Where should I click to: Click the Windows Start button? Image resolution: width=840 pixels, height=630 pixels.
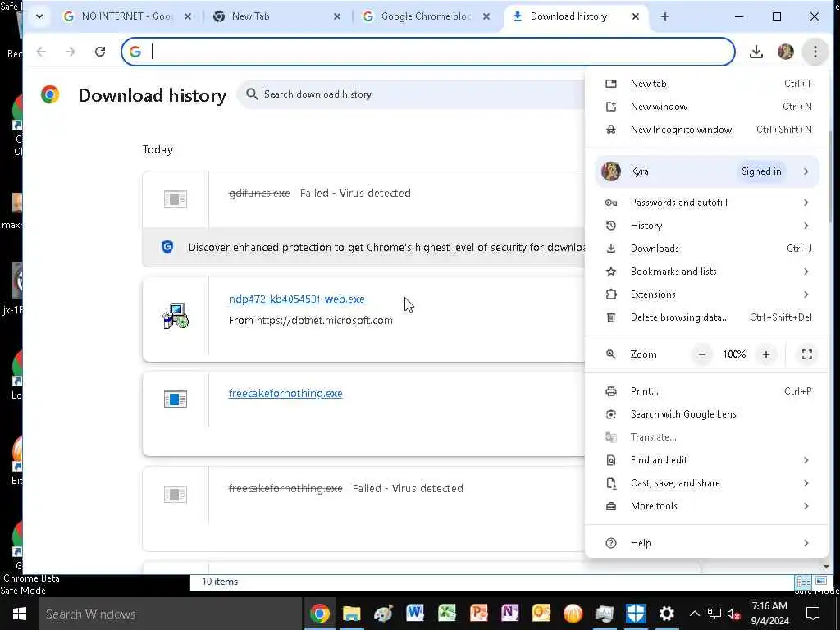20,614
